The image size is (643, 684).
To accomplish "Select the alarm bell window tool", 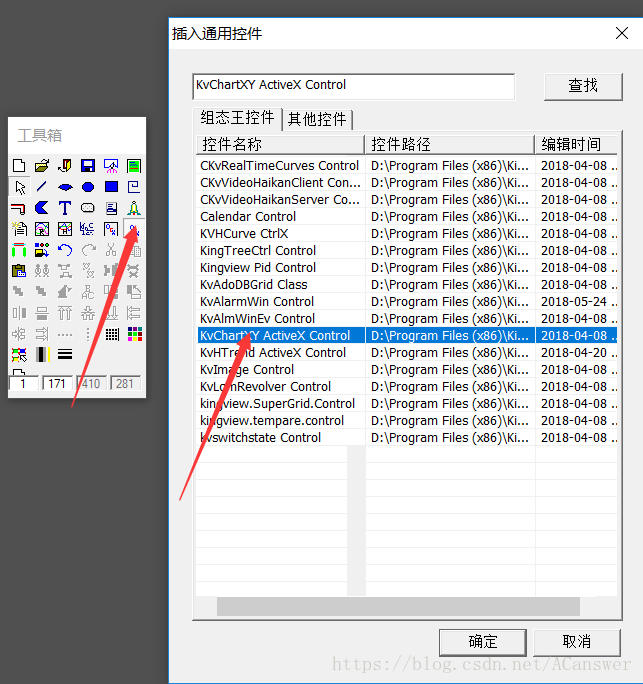I will 134,208.
